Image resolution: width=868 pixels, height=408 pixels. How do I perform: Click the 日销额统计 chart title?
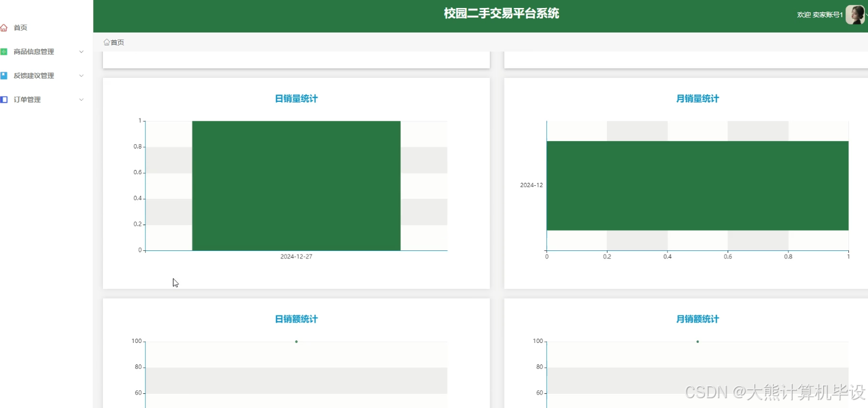[296, 319]
